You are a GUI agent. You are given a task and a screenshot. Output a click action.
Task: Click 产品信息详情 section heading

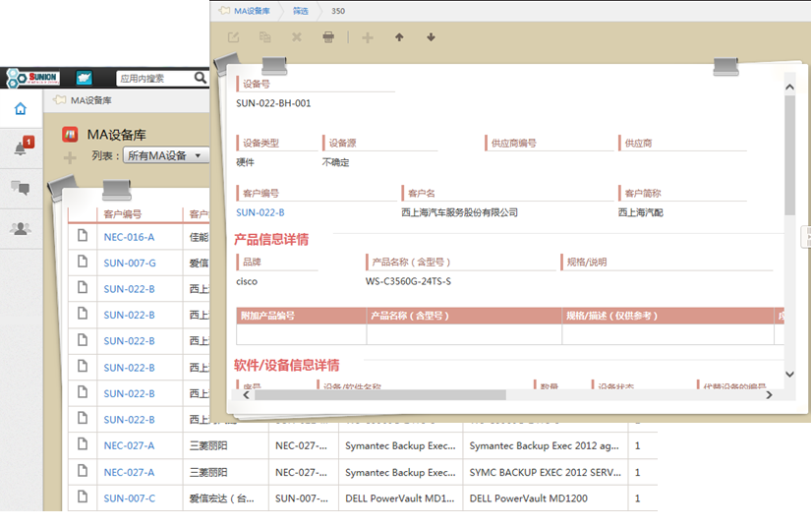[x=271, y=239]
